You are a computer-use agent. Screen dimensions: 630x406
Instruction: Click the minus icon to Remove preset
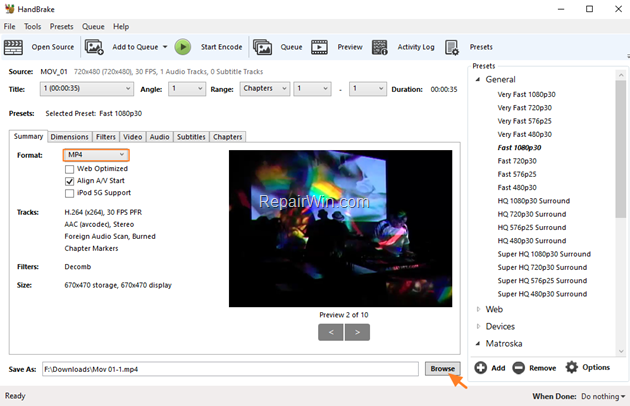pyautogui.click(x=518, y=367)
